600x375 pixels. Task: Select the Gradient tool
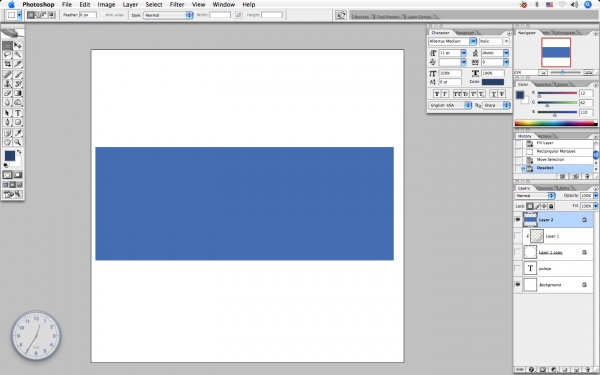18,93
